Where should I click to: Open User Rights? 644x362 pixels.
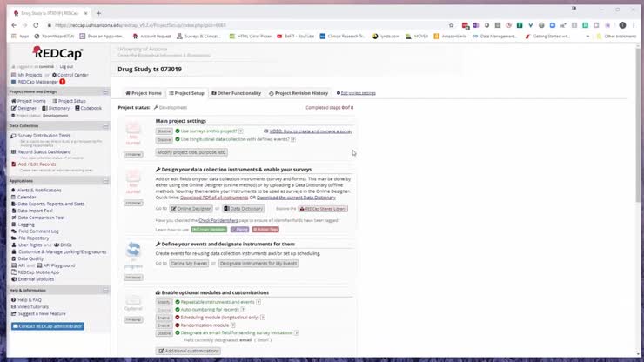(30, 245)
